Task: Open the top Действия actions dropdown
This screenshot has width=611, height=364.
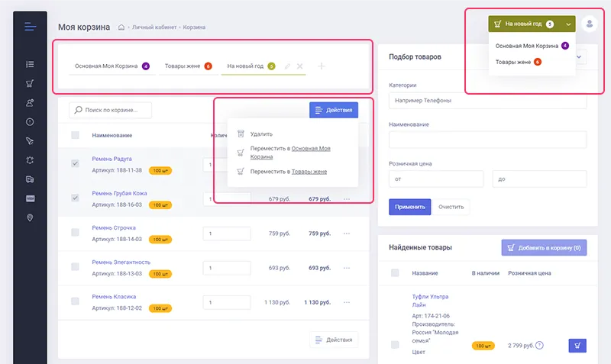Action: pos(334,111)
